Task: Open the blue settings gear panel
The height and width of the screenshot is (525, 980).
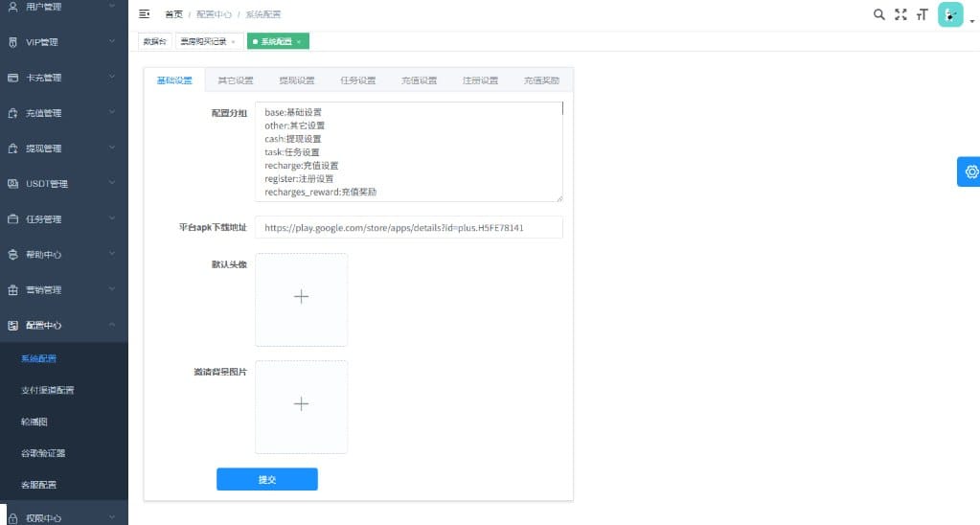Action: pyautogui.click(x=970, y=171)
